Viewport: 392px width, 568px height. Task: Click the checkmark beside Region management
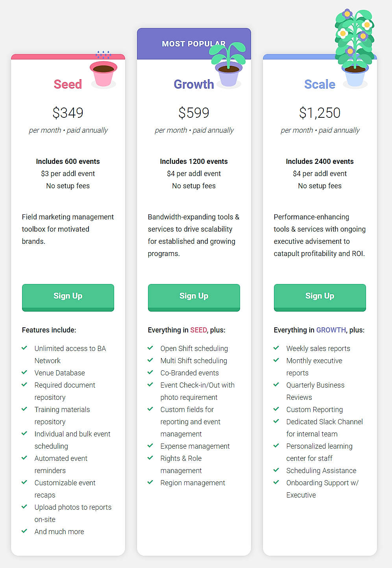pyautogui.click(x=150, y=483)
